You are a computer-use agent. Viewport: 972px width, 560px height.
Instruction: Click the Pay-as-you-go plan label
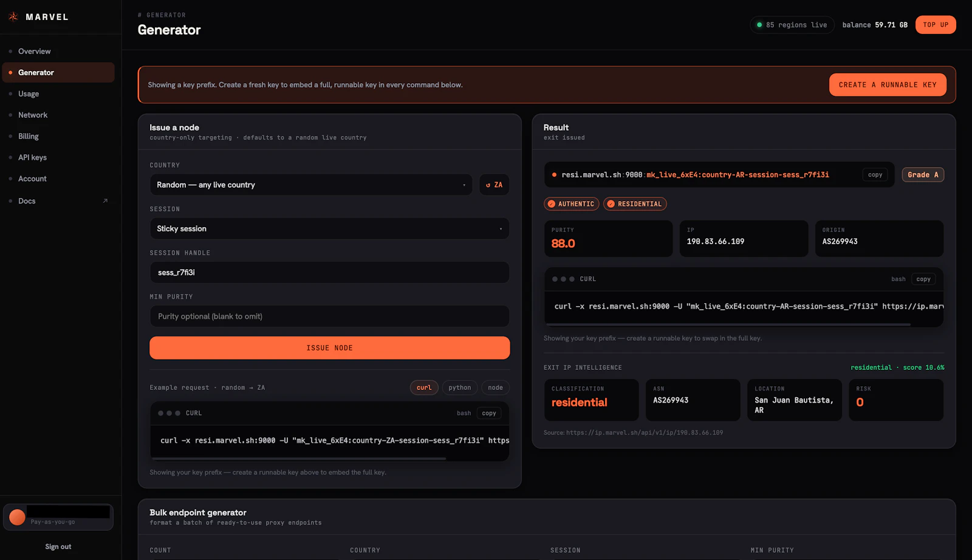click(x=53, y=522)
